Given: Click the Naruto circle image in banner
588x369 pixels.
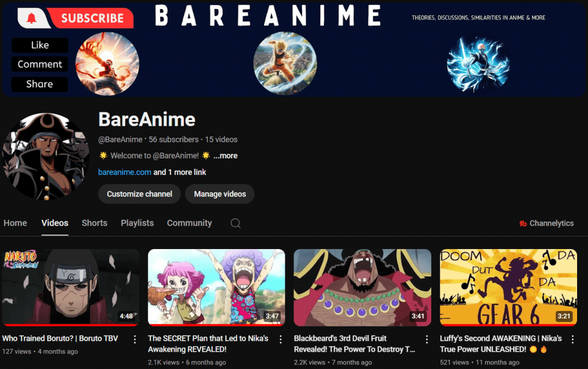Looking at the screenshot, I should coord(285,63).
